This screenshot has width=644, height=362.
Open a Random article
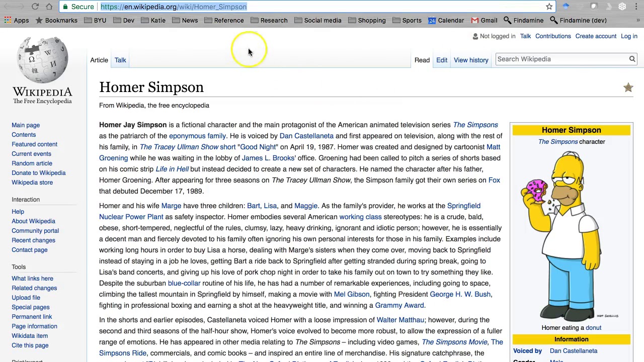(32, 163)
